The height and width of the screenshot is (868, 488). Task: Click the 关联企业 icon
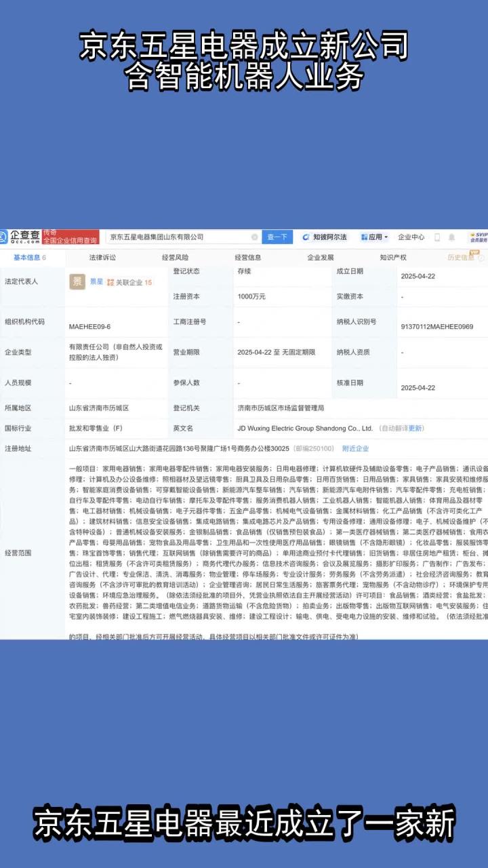pyautogui.click(x=110, y=282)
